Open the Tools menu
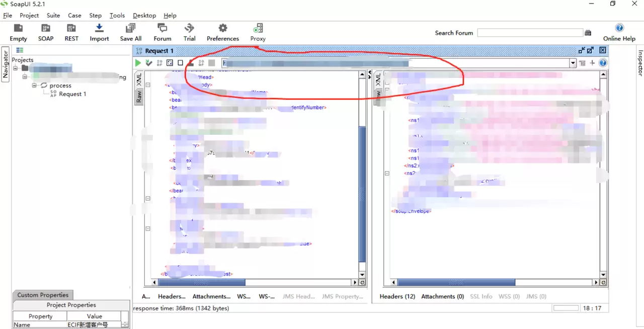 [x=117, y=15]
